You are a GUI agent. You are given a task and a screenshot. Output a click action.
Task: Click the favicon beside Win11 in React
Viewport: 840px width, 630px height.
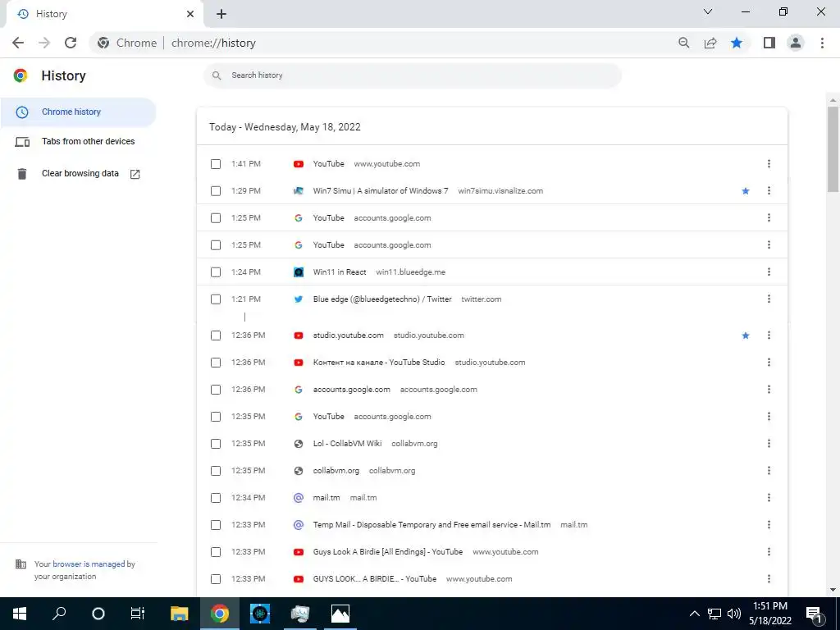[299, 272]
